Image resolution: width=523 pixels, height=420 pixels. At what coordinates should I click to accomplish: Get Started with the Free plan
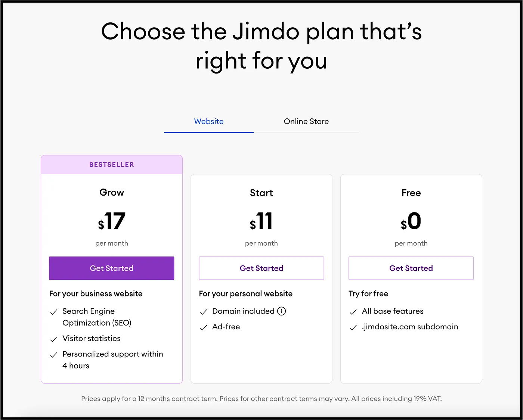(411, 268)
